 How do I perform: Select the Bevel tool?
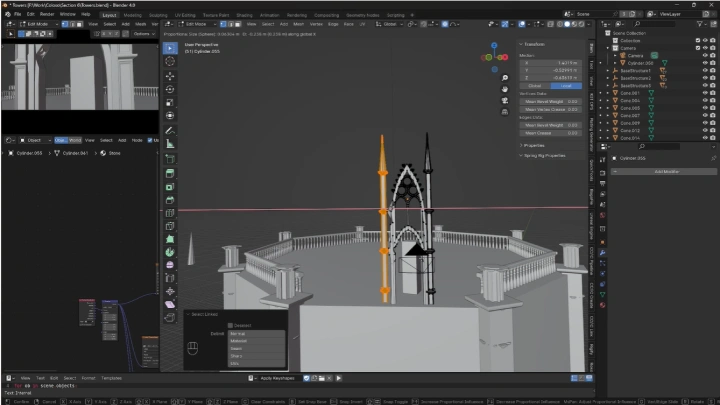[x=170, y=200]
